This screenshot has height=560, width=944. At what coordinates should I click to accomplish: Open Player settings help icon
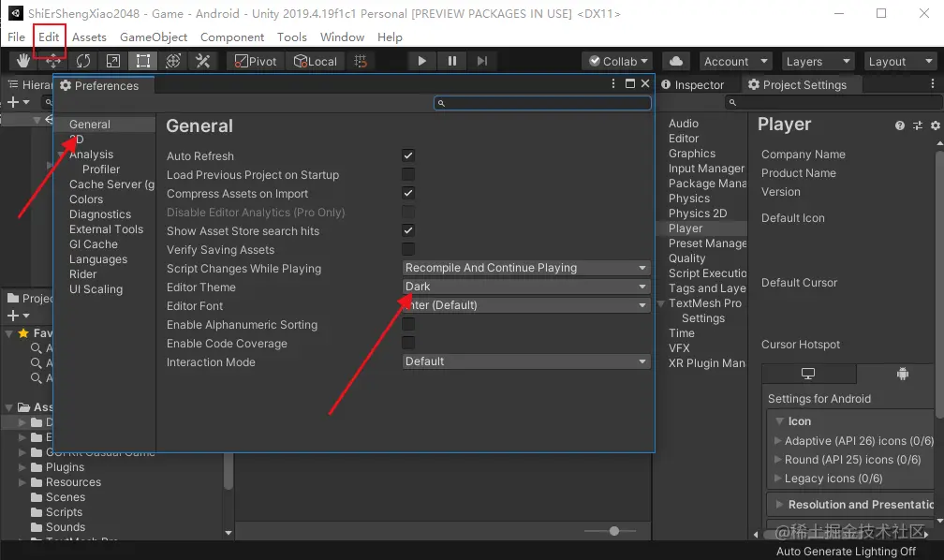click(x=899, y=125)
